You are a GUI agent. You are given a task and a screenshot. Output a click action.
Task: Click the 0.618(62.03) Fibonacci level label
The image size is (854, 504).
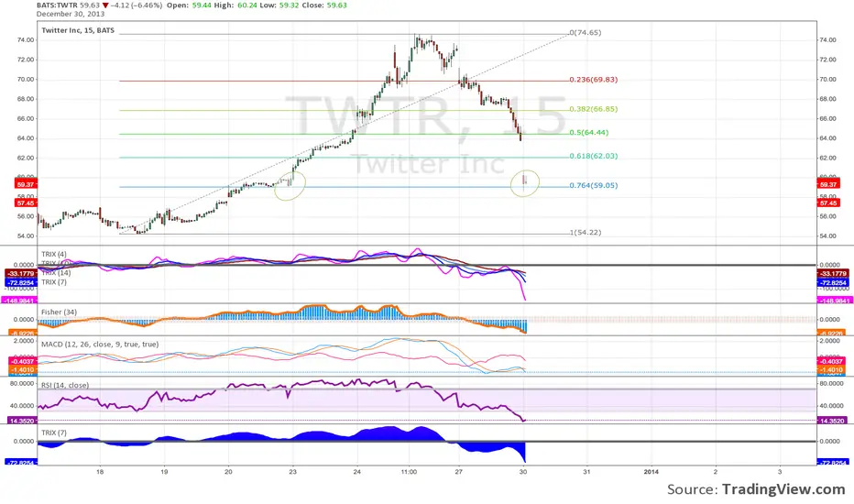pos(594,156)
